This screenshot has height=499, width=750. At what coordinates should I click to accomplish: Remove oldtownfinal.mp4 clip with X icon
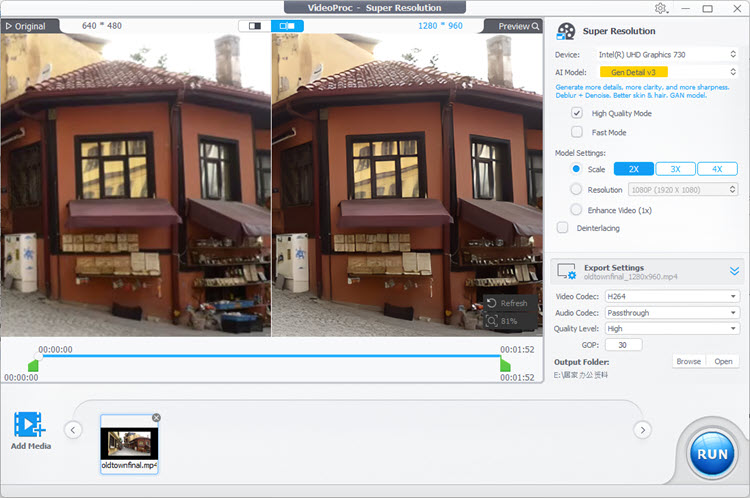(x=156, y=418)
